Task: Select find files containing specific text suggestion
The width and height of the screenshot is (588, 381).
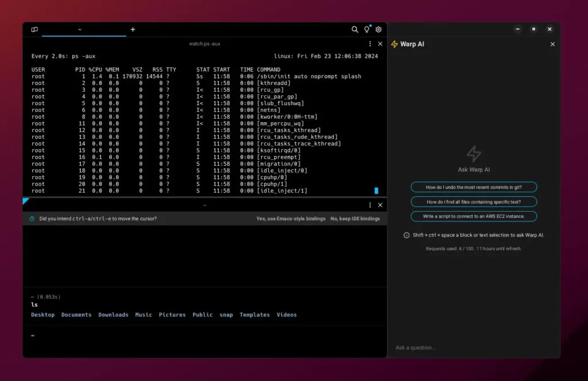Action: [474, 202]
